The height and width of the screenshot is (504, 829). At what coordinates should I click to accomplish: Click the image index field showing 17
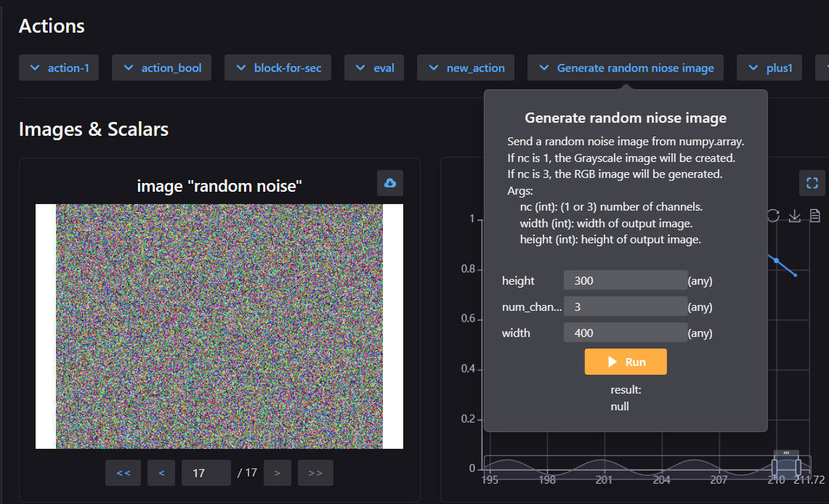pyautogui.click(x=206, y=473)
